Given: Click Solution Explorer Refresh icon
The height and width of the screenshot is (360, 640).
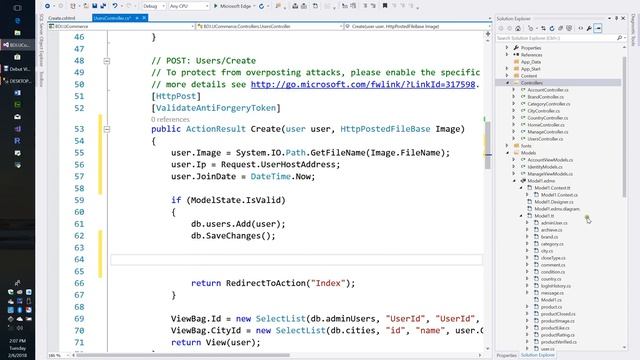Looking at the screenshot, I should 552,28.
